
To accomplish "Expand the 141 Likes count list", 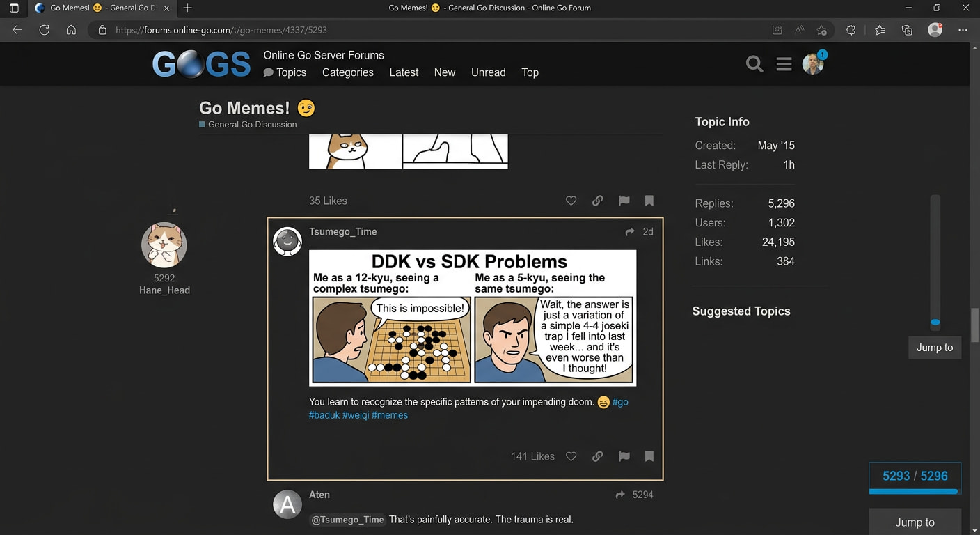I will [532, 456].
